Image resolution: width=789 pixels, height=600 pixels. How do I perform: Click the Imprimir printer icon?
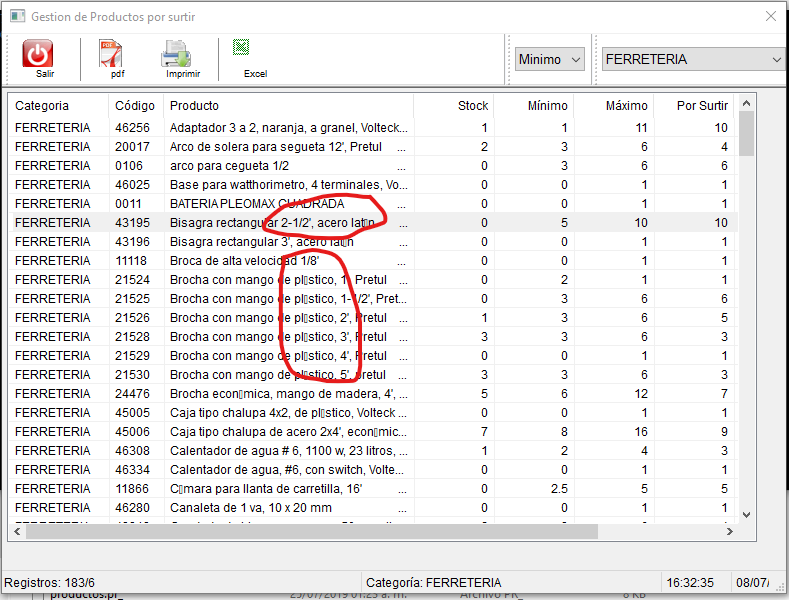[177, 54]
